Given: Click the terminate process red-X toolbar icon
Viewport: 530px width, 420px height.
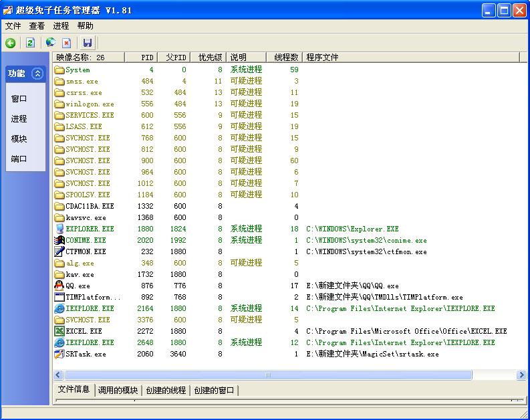Looking at the screenshot, I should click(x=67, y=43).
